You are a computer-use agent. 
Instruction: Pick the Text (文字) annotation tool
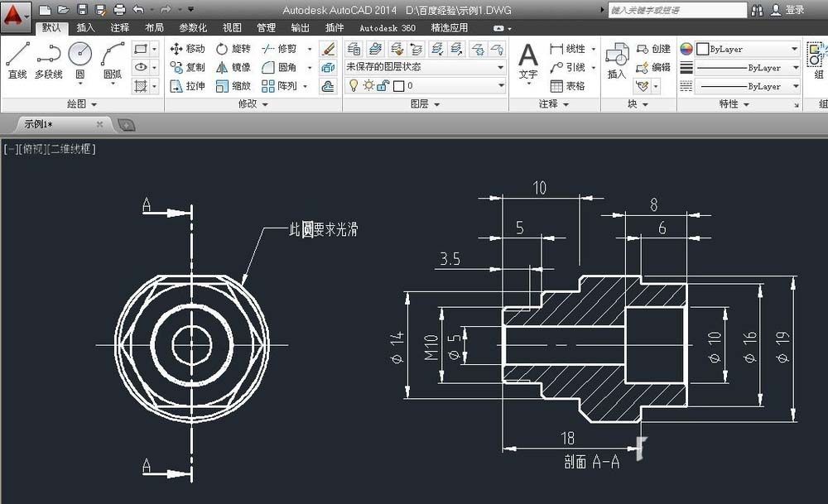click(528, 62)
